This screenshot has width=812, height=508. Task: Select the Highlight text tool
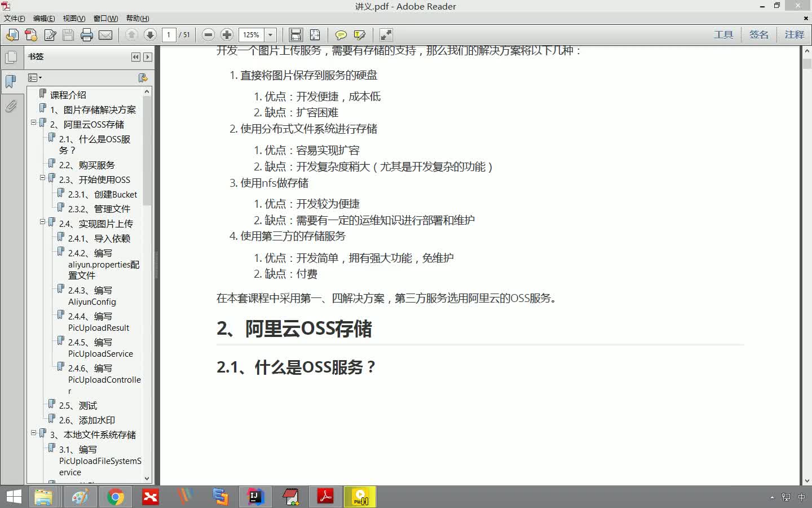(359, 35)
